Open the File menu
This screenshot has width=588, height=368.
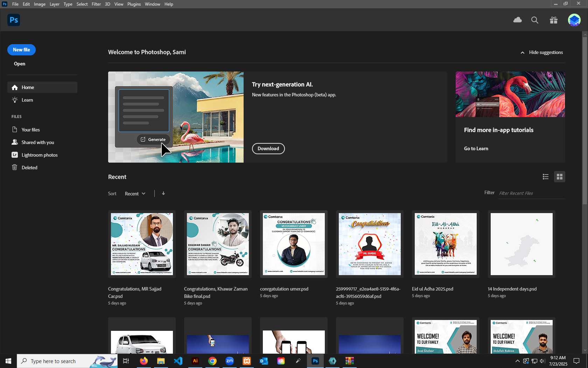15,4
